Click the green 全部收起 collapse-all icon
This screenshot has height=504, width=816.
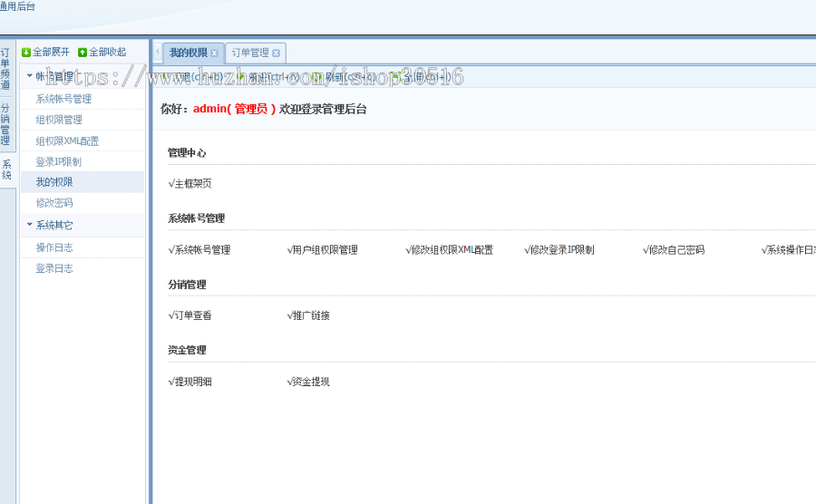coord(83,53)
